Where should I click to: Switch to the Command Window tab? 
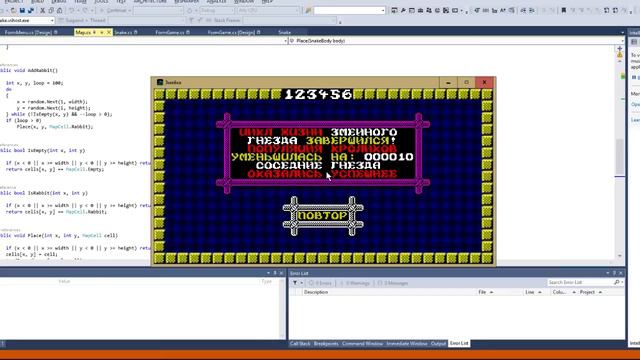[x=362, y=344]
